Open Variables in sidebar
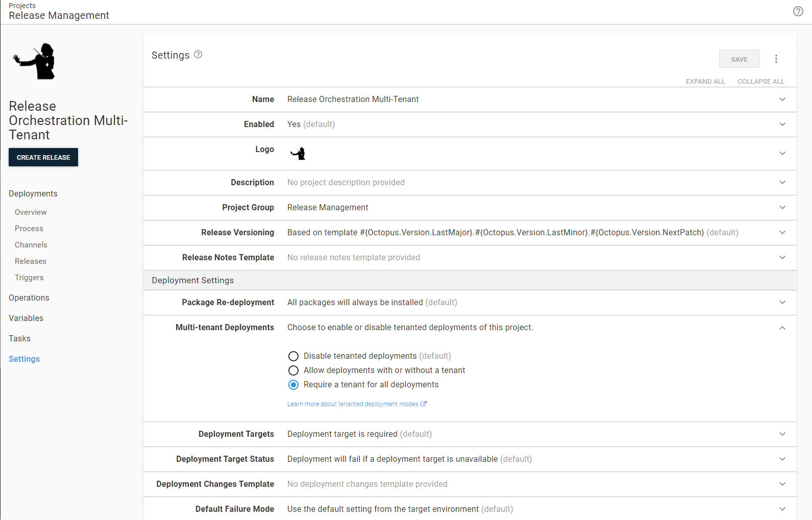The width and height of the screenshot is (812, 520). [26, 318]
